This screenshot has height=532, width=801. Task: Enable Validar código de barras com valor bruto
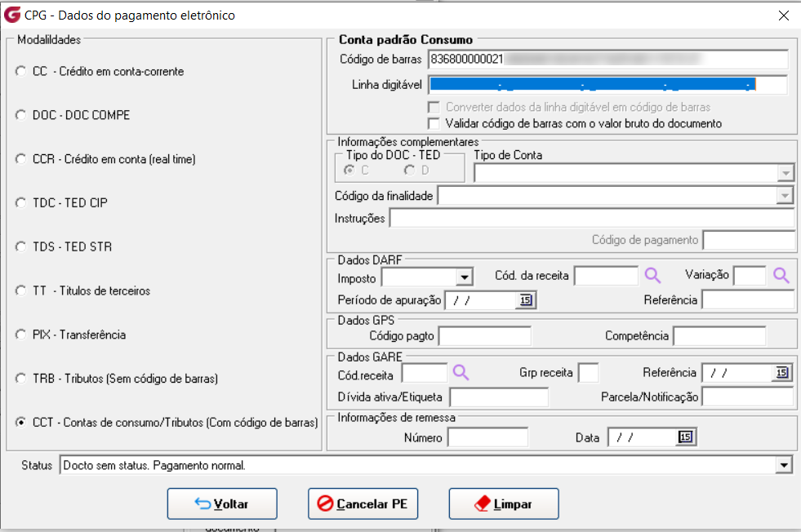pos(434,123)
